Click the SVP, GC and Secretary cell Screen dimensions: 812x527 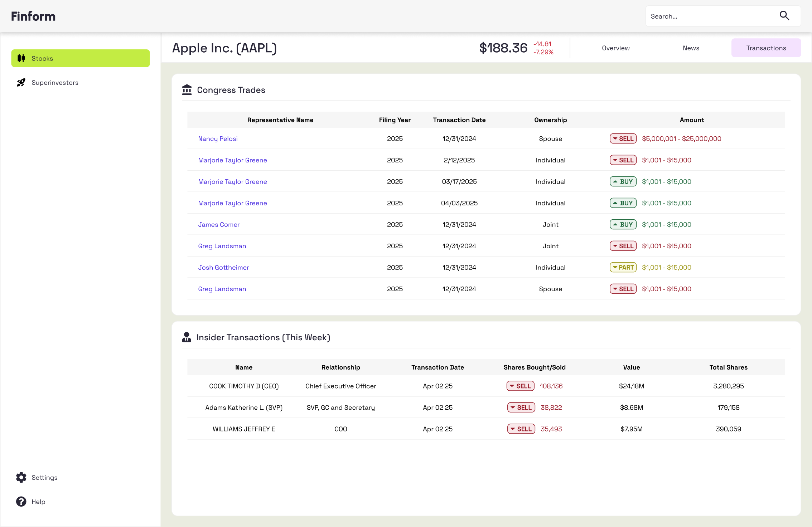point(341,408)
